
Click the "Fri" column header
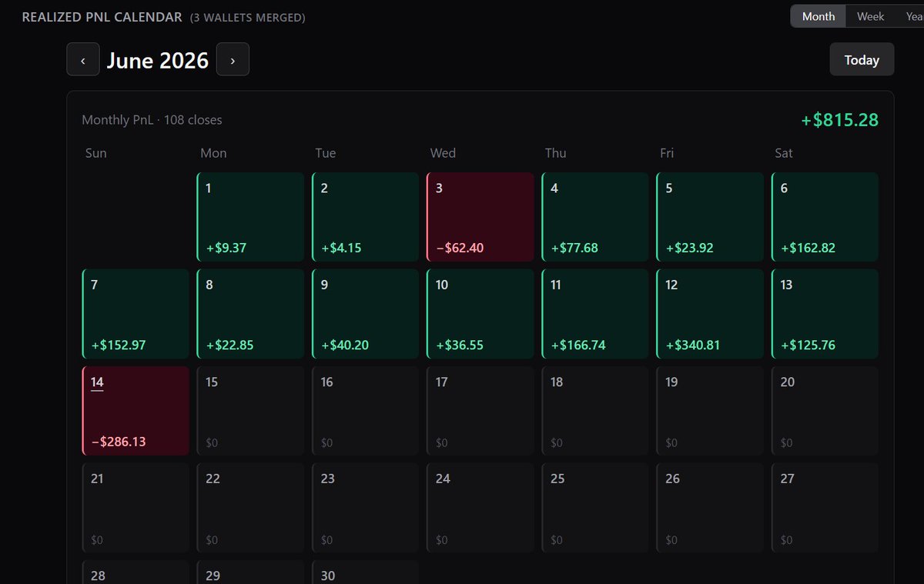[667, 153]
